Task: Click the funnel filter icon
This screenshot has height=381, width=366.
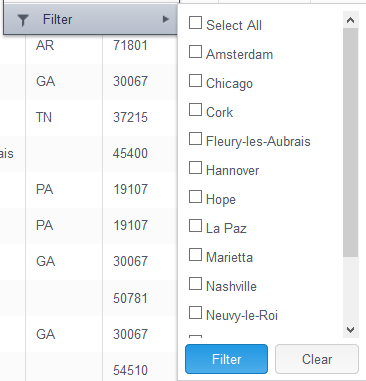Action: pyautogui.click(x=23, y=20)
